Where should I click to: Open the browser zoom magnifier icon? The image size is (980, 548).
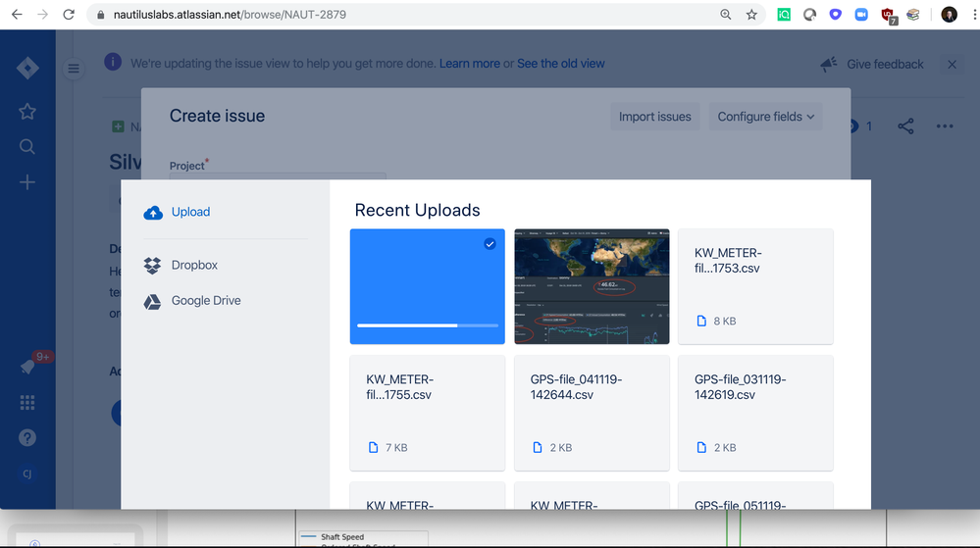pyautogui.click(x=726, y=15)
